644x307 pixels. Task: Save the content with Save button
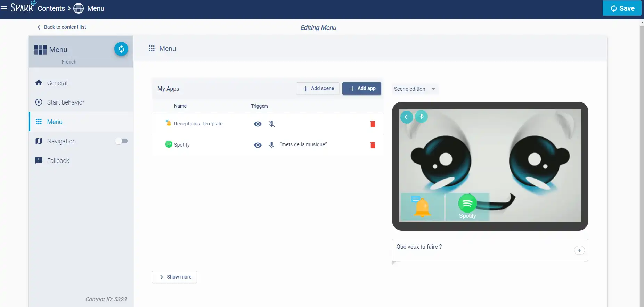coord(622,8)
